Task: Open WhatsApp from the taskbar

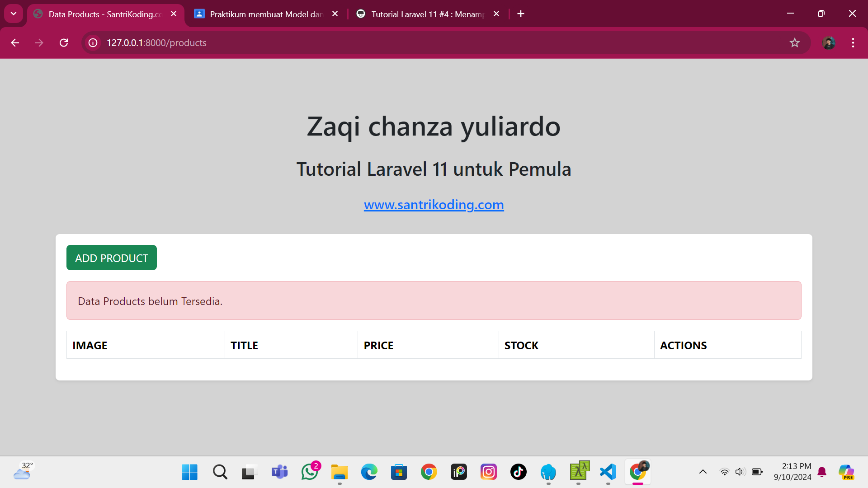Action: 310,472
